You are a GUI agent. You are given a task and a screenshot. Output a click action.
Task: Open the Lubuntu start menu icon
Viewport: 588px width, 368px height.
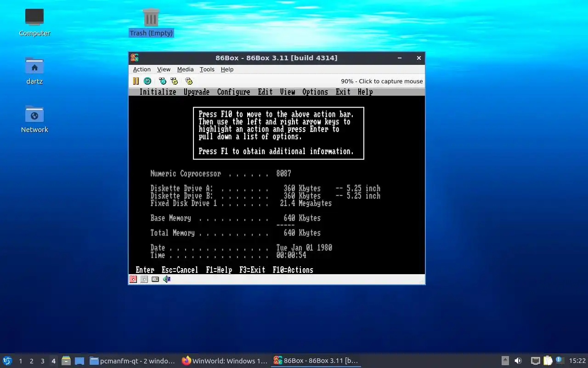click(x=7, y=361)
